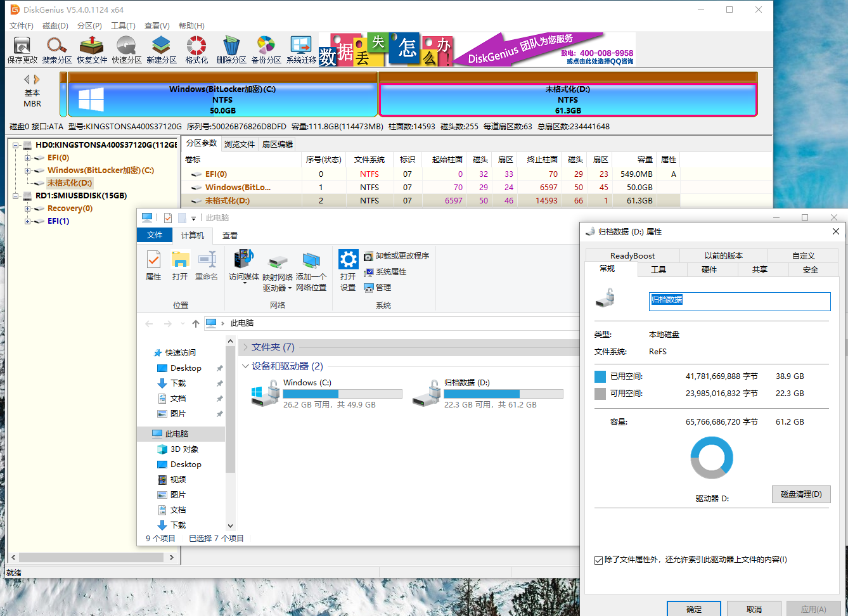Click the Explorer navigation pane scrollbar
Image resolution: width=848 pixels, height=616 pixels.
pyautogui.click(x=230, y=410)
